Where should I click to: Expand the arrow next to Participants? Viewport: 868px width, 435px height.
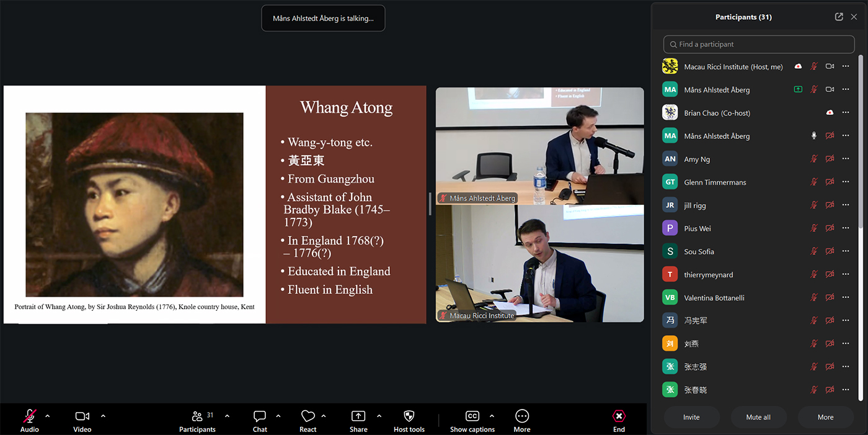pos(227,416)
